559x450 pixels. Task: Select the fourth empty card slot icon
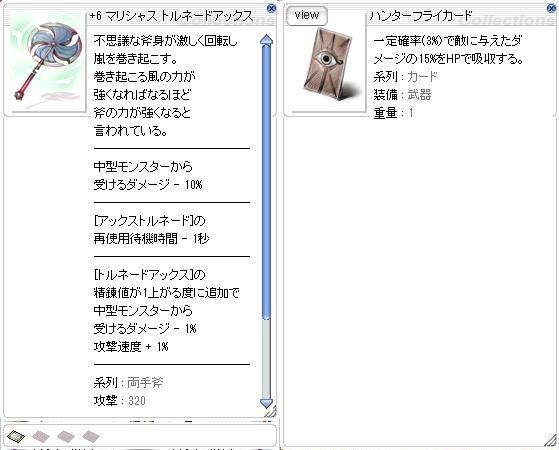pyautogui.click(x=91, y=435)
